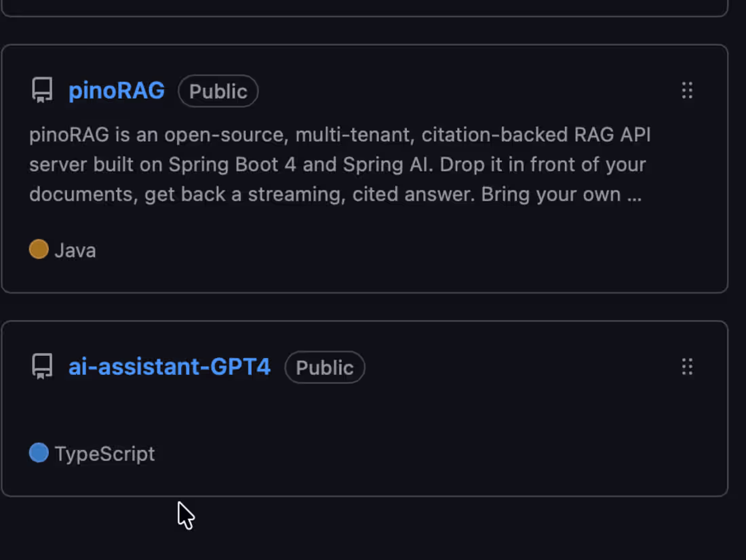Click the Public badge next to pinoRAG
The width and height of the screenshot is (746, 560).
click(218, 91)
